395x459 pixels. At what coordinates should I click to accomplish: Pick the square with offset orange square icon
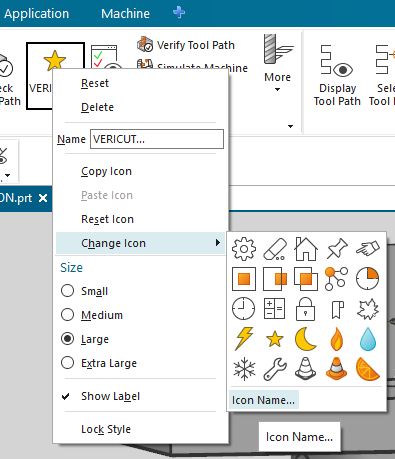(275, 279)
